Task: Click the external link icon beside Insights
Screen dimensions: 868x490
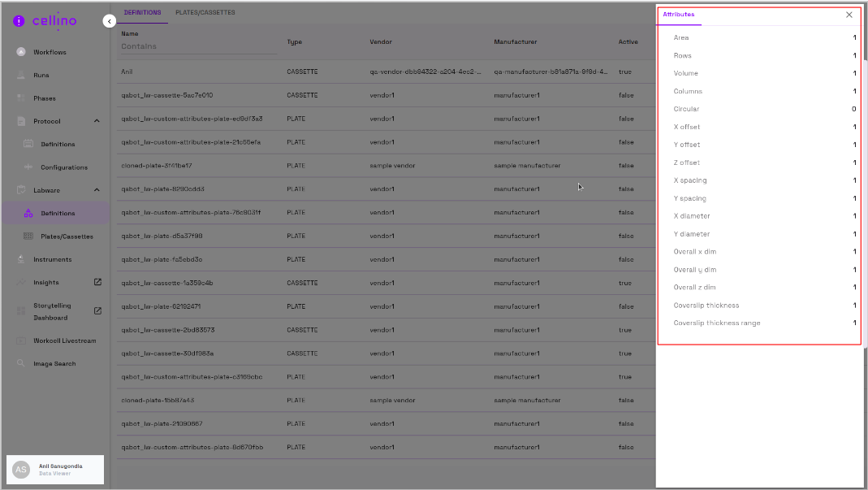Action: (97, 282)
